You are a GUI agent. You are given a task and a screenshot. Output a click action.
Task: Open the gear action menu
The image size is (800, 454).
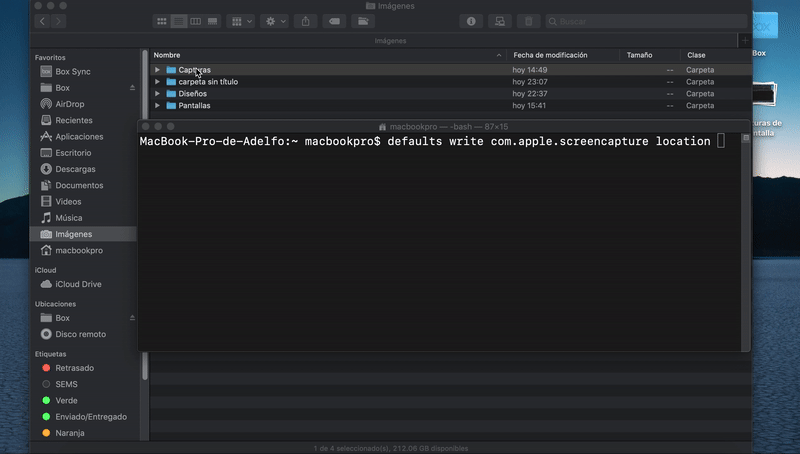coord(274,21)
